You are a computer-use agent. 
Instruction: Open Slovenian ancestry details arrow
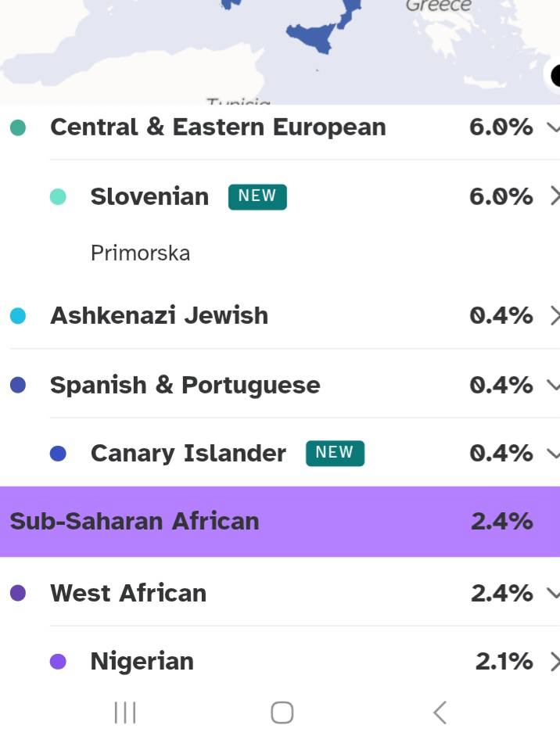554,196
